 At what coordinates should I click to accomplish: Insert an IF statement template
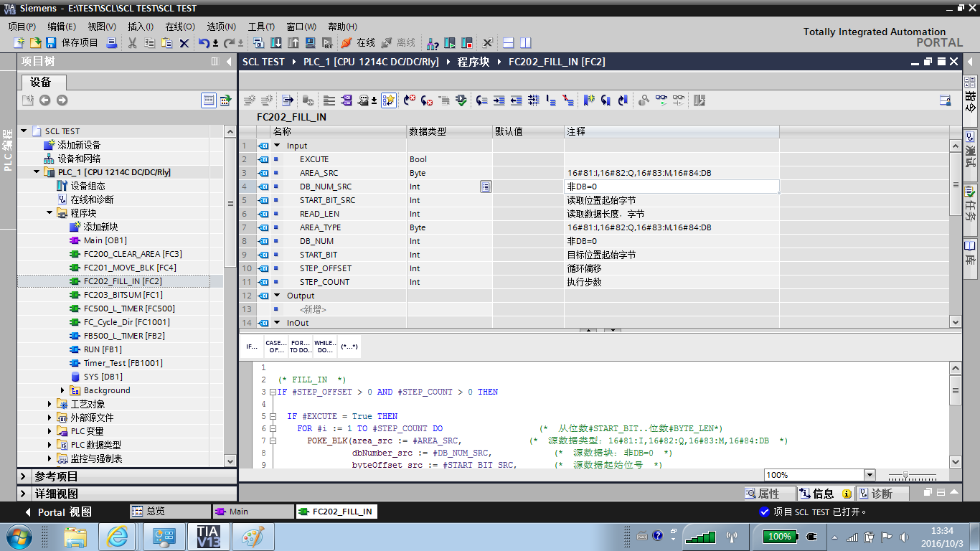(x=252, y=347)
